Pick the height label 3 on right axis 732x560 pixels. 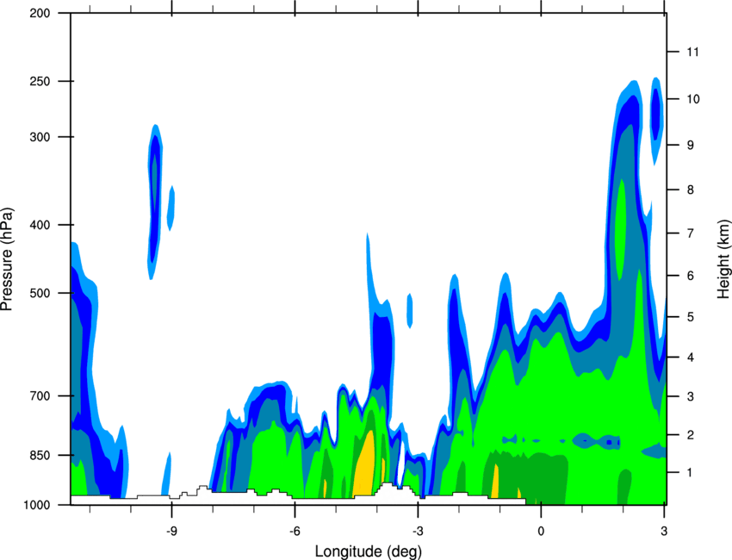coord(691,396)
